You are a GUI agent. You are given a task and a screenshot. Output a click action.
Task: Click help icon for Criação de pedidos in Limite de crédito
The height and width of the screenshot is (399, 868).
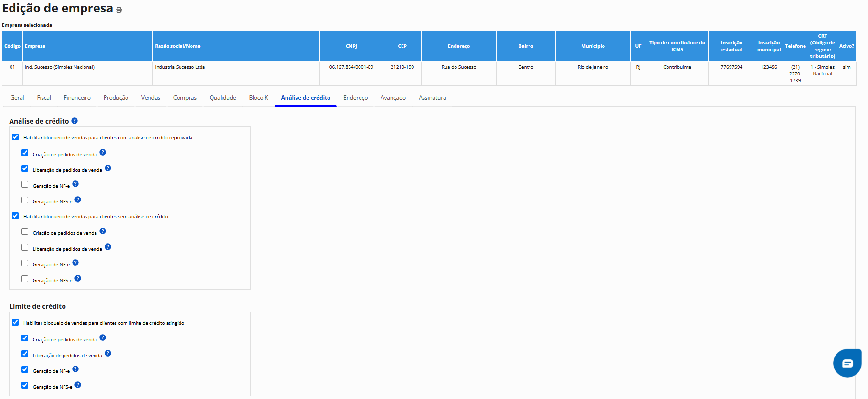103,338
